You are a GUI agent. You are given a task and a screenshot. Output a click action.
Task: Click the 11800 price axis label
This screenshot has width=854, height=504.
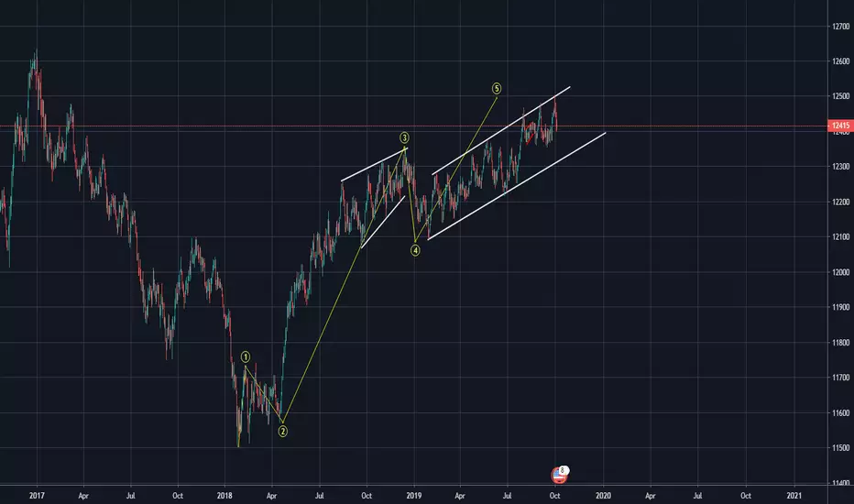tap(840, 342)
